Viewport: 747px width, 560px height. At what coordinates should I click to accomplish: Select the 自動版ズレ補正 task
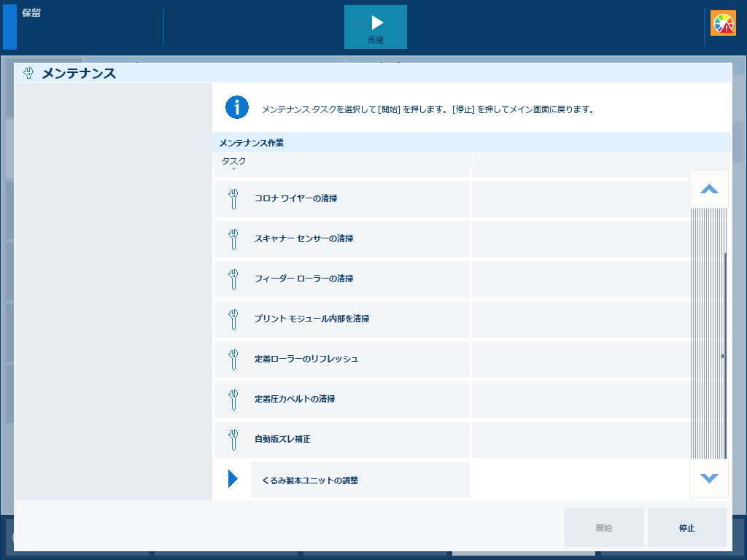pos(342,440)
